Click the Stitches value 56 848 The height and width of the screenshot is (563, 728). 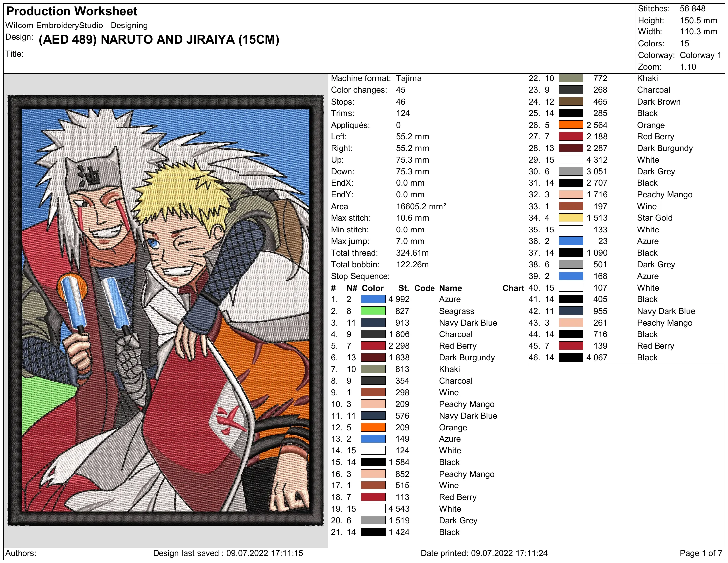click(x=692, y=9)
